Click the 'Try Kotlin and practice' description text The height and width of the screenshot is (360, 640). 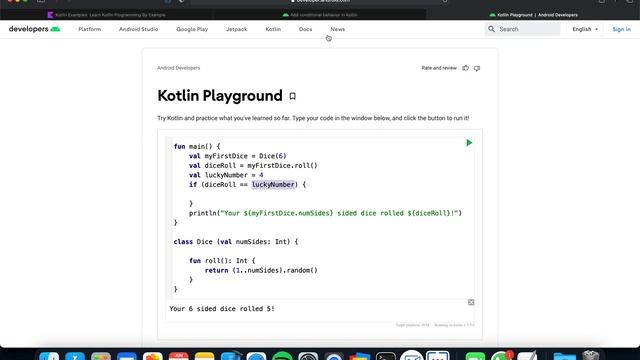[313, 118]
